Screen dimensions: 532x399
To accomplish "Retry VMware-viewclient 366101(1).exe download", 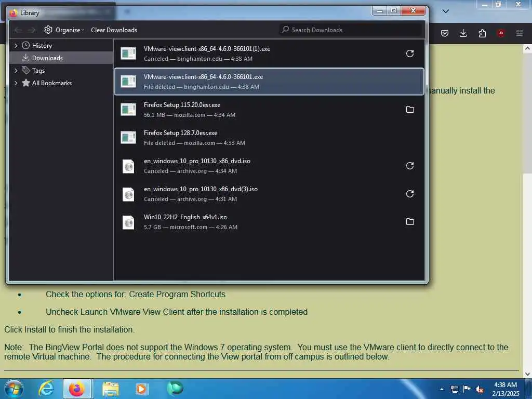I will click(x=410, y=54).
